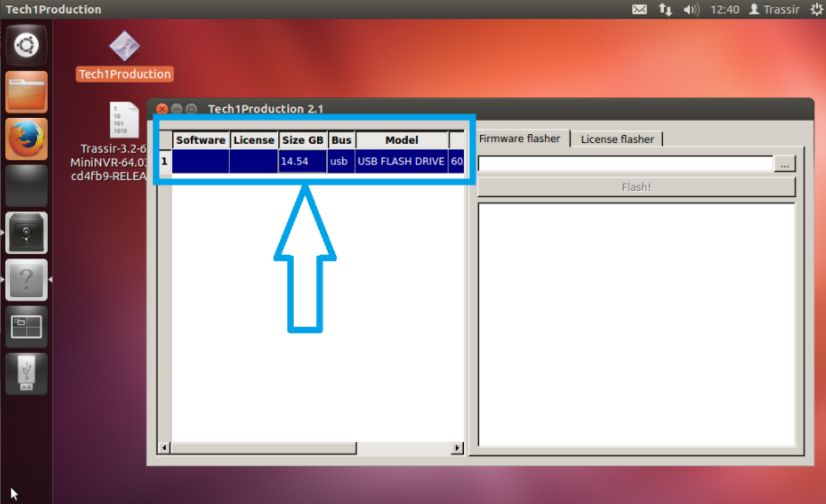Click the cell showing 60 after Model
The width and height of the screenshot is (826, 504).
click(457, 161)
